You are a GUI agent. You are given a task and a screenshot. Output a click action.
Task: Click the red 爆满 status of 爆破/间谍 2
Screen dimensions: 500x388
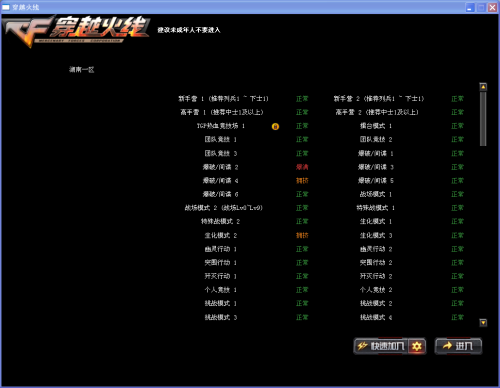pos(302,167)
